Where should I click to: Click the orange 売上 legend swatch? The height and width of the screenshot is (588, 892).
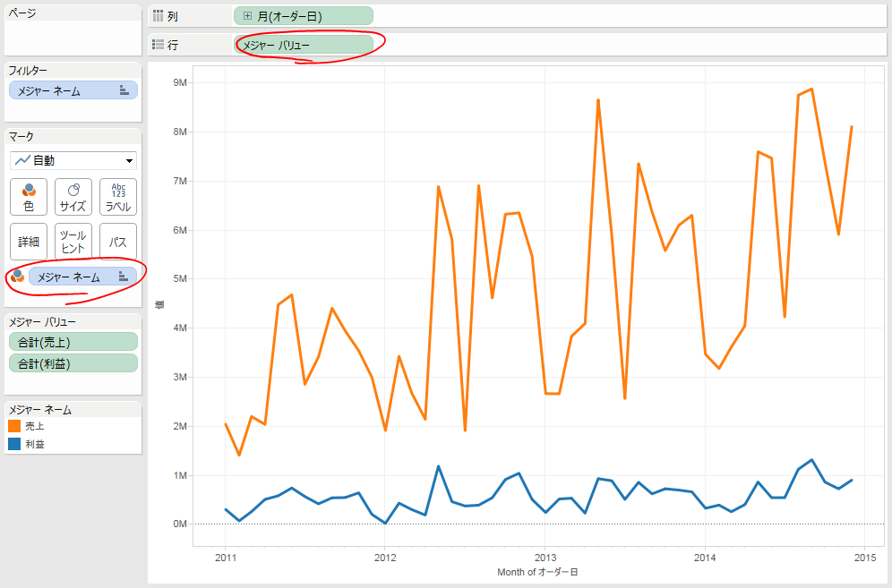[14, 426]
